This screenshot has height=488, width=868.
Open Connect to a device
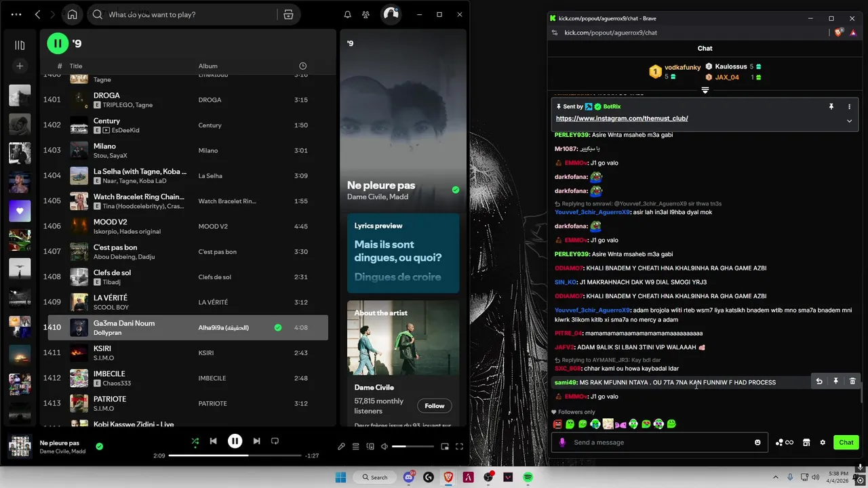point(370,447)
